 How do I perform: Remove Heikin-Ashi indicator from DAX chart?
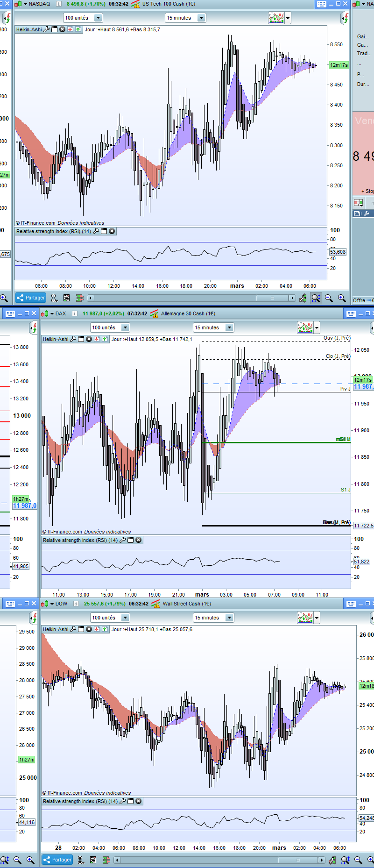pyautogui.click(x=89, y=339)
